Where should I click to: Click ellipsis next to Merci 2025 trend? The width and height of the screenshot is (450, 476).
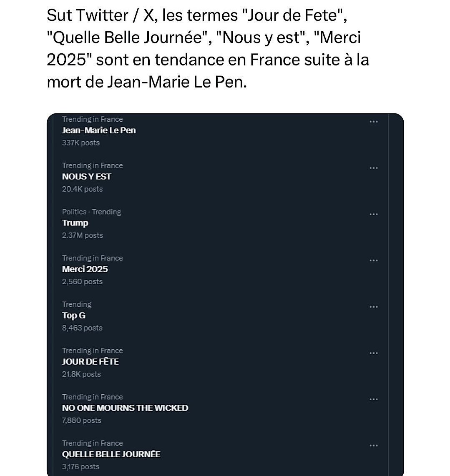tap(374, 261)
